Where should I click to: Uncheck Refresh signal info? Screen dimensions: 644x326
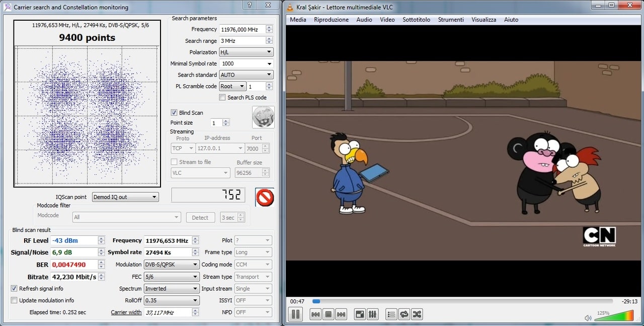click(14, 288)
